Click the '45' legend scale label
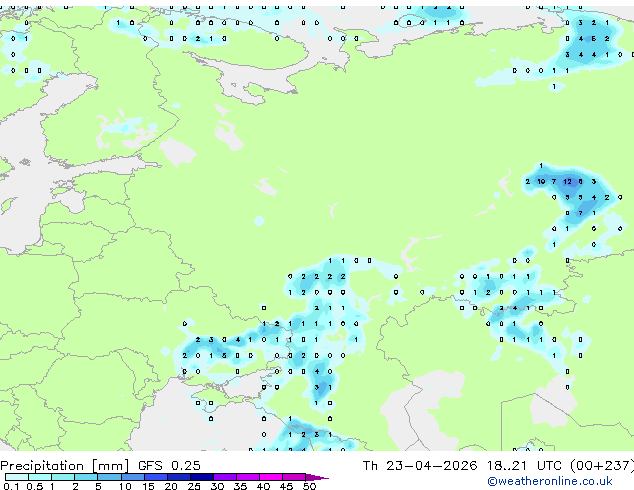The image size is (634, 490). click(x=286, y=486)
